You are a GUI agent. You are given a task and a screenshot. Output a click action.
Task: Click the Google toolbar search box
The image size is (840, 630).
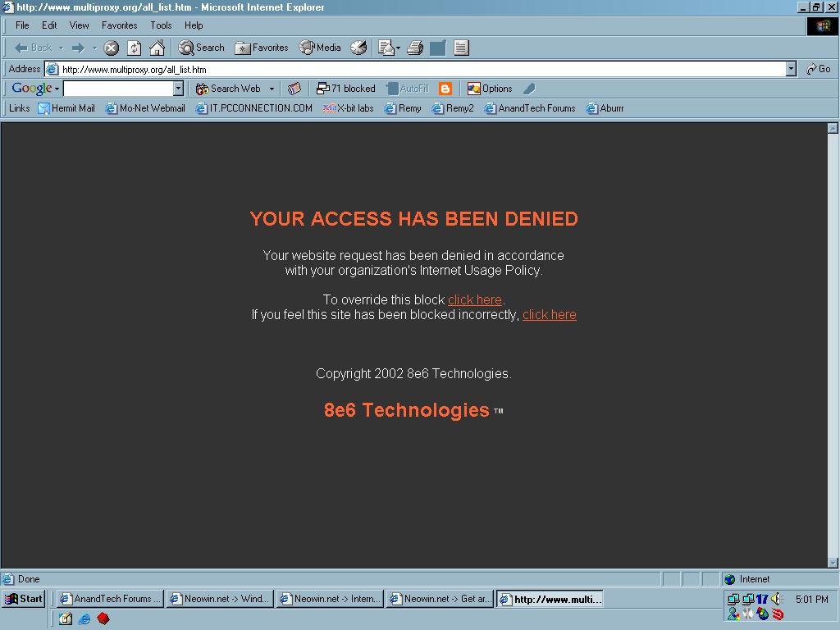[x=118, y=89]
